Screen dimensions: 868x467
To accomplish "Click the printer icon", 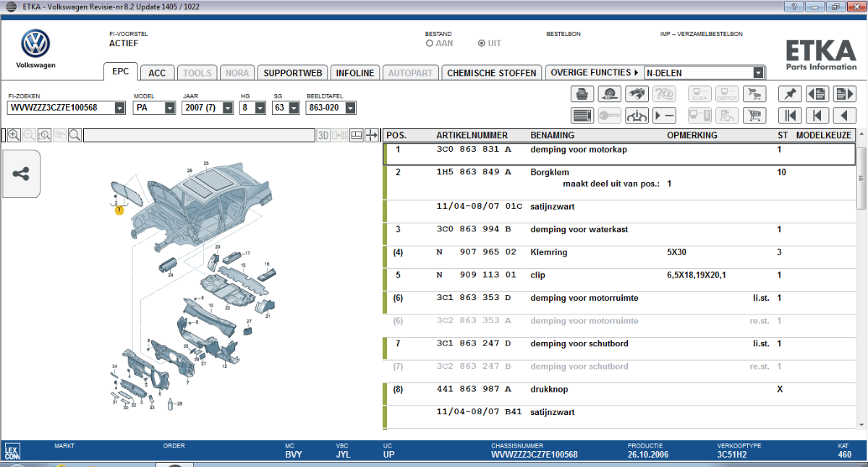I will (582, 94).
